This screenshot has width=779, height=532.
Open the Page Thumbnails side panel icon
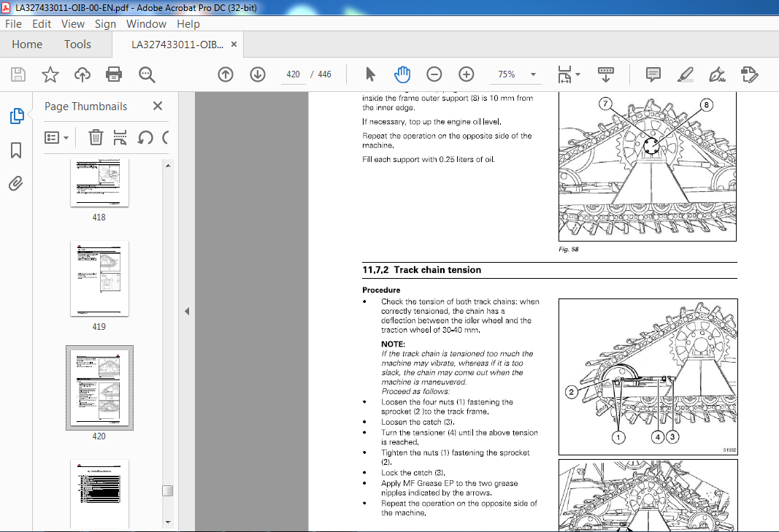(16, 116)
